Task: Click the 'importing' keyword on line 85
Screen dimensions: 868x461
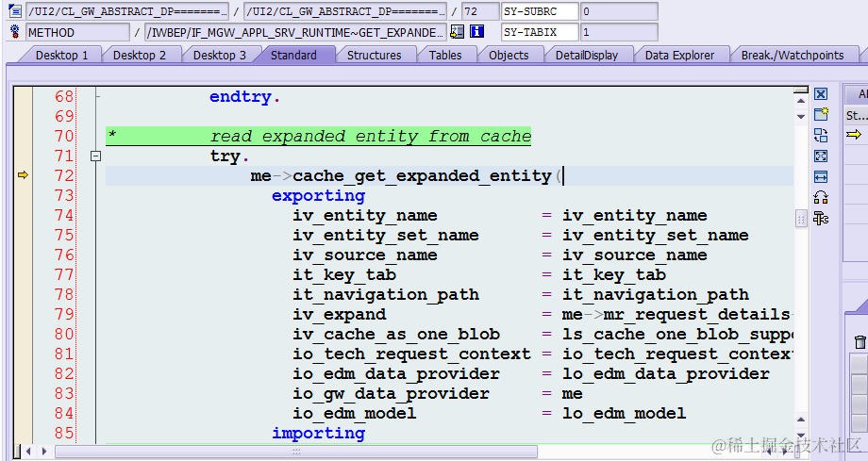Action: 318,434
